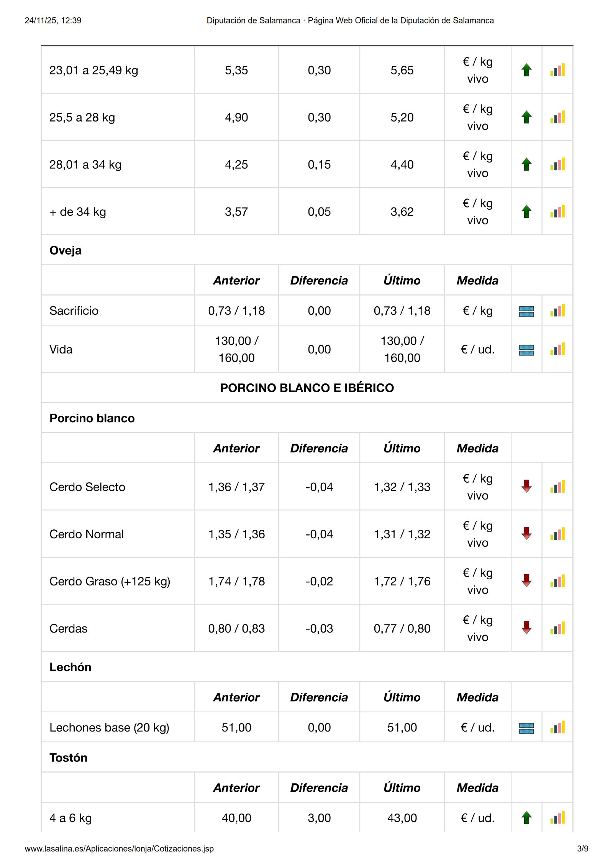Click the chart icon in the Sacrificio row
This screenshot has width=613, height=868.
pos(557,311)
